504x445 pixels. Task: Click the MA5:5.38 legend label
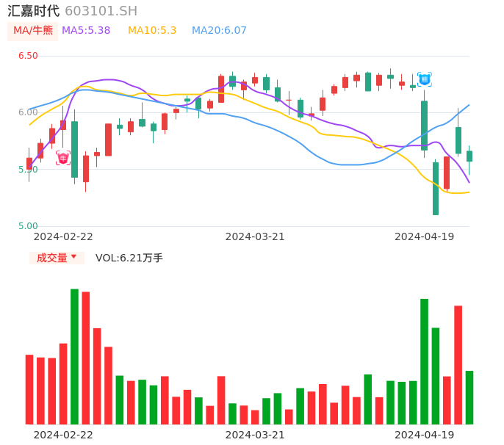click(86, 31)
